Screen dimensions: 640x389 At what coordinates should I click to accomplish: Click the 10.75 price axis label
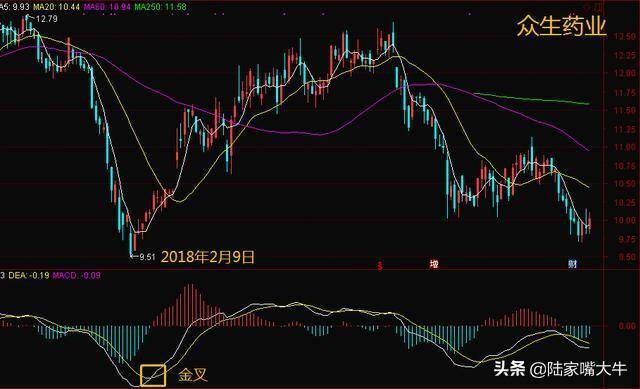(625, 166)
